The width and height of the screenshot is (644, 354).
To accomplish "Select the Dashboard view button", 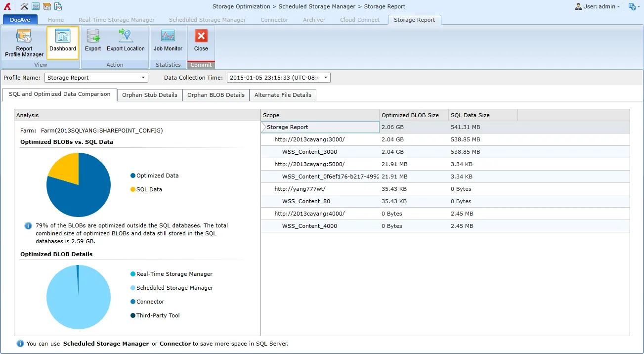I will [63, 43].
